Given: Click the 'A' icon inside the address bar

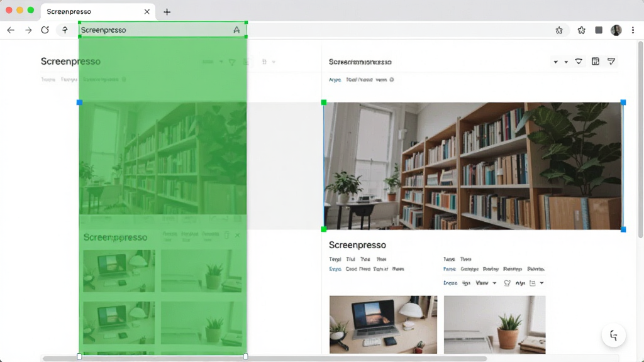Looking at the screenshot, I should (236, 30).
